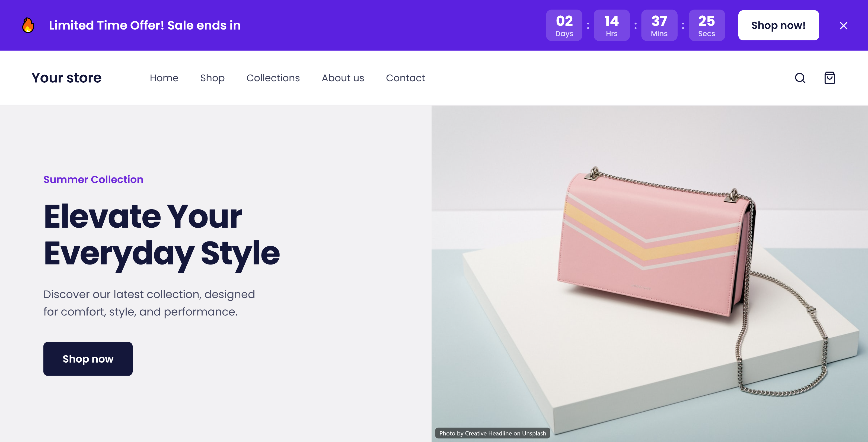
Task: Click the 14 Hrs countdown box
Action: pyautogui.click(x=612, y=25)
